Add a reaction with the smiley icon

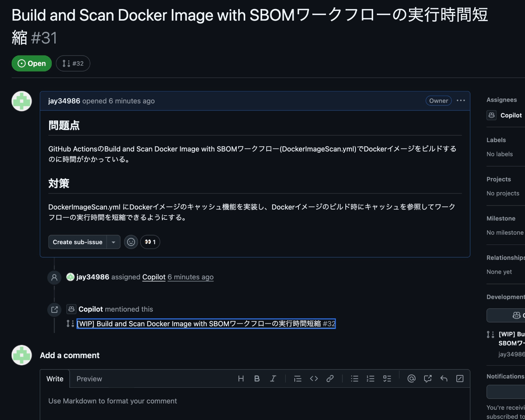tap(131, 242)
